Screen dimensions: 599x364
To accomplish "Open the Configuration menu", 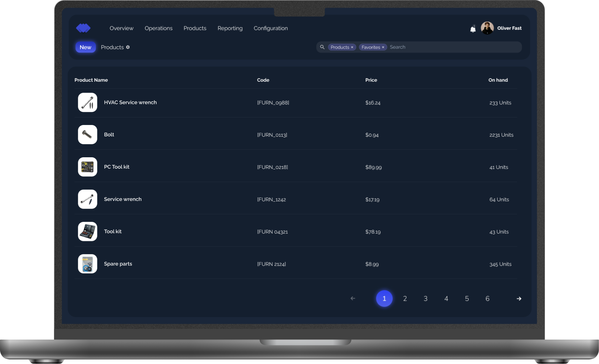I will (271, 28).
